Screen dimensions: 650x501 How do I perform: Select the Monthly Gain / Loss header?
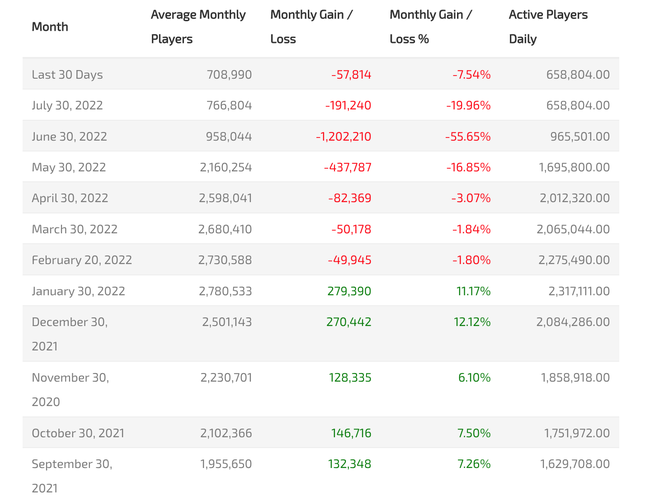(x=311, y=27)
